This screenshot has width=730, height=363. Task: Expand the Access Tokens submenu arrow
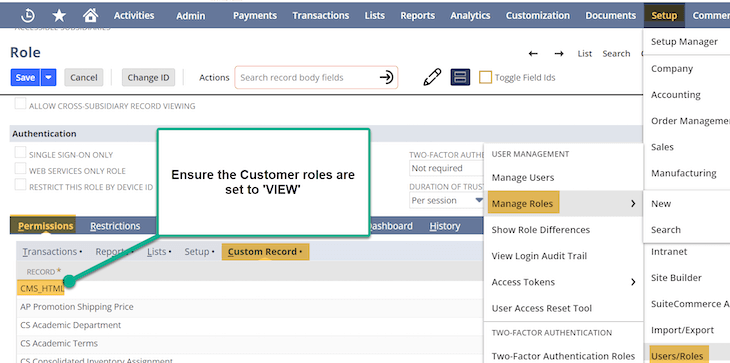[633, 282]
